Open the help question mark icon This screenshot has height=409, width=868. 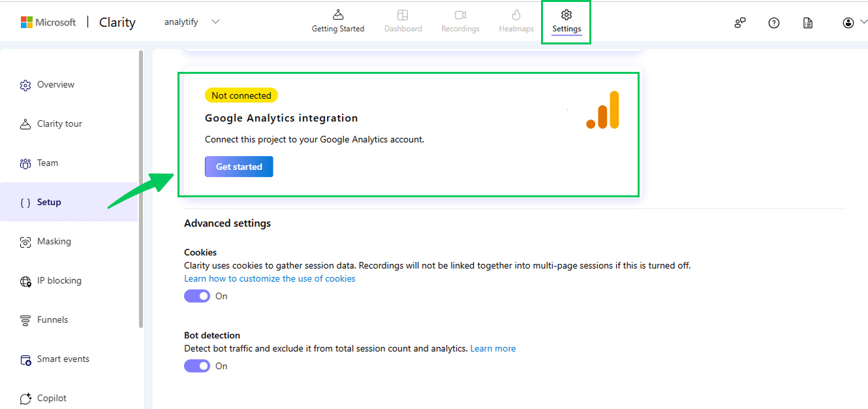point(774,23)
